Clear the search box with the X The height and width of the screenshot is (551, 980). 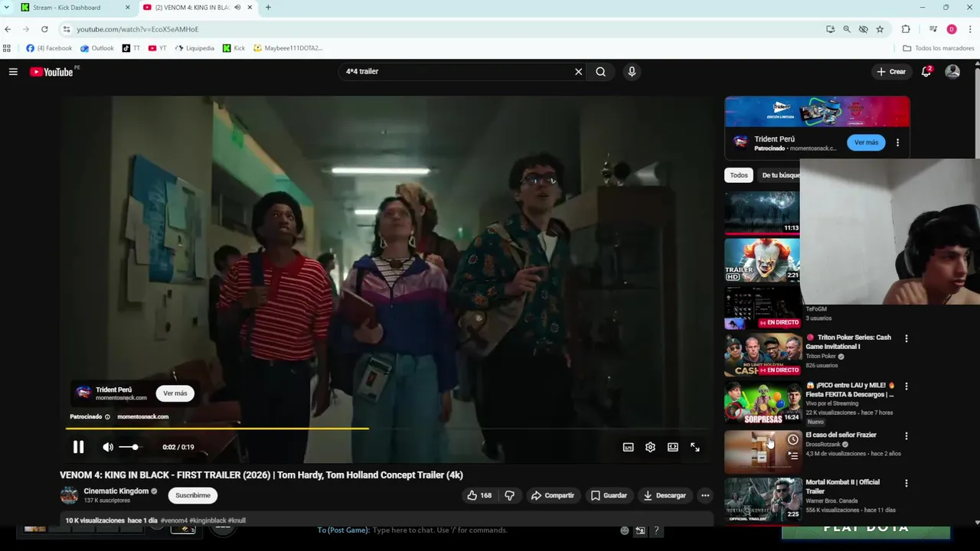click(x=579, y=72)
